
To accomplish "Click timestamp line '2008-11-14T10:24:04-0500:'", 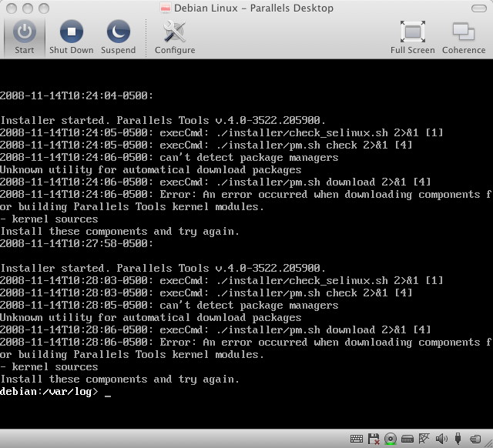I will click(76, 95).
